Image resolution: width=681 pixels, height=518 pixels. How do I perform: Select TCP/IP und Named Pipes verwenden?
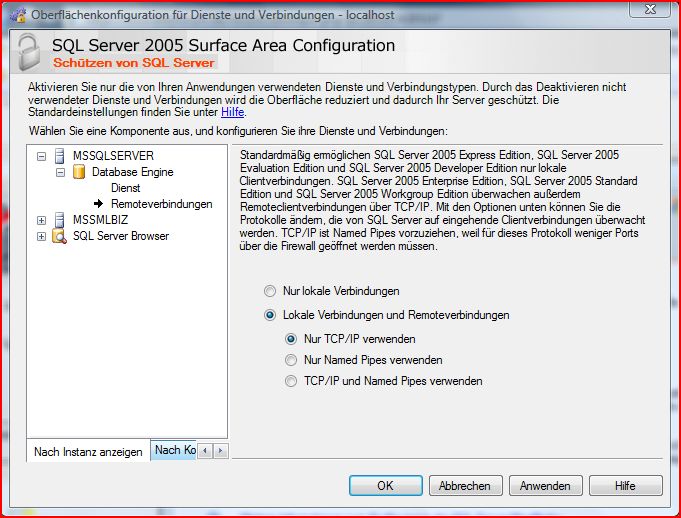click(x=291, y=381)
